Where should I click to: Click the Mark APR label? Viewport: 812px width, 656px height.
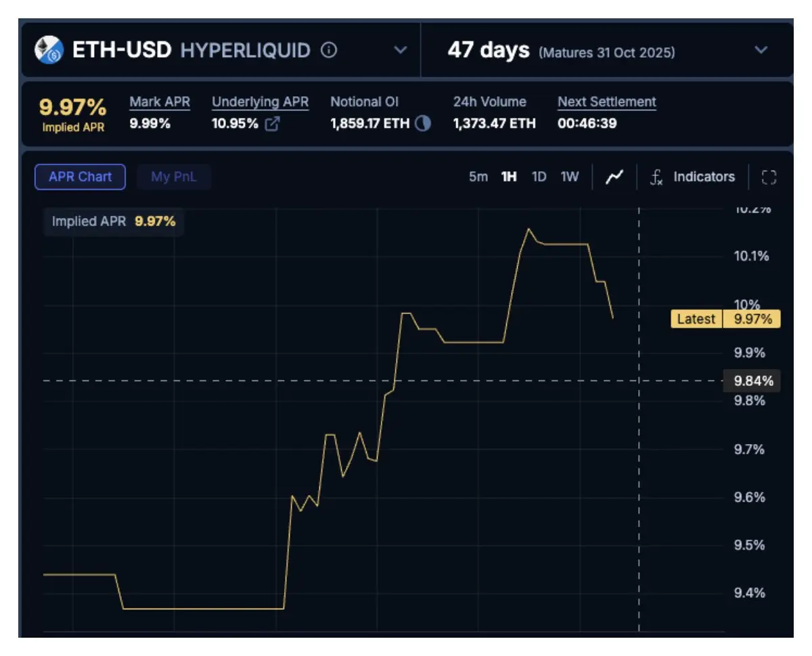tap(160, 102)
